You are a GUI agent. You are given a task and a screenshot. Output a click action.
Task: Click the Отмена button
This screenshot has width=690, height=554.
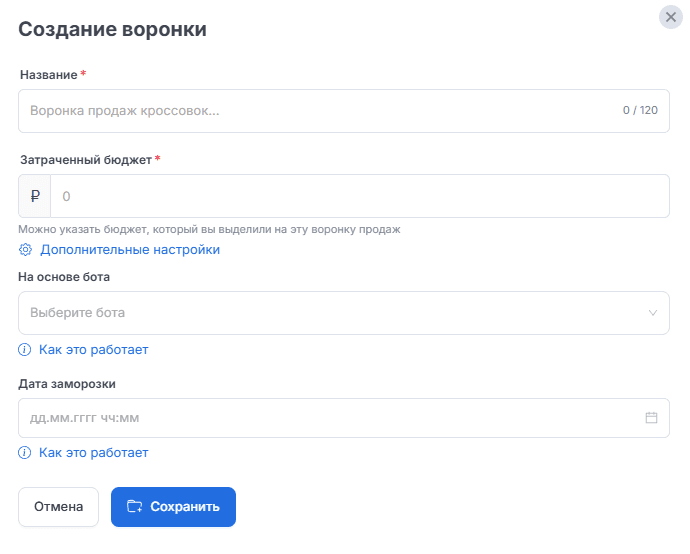click(x=59, y=507)
